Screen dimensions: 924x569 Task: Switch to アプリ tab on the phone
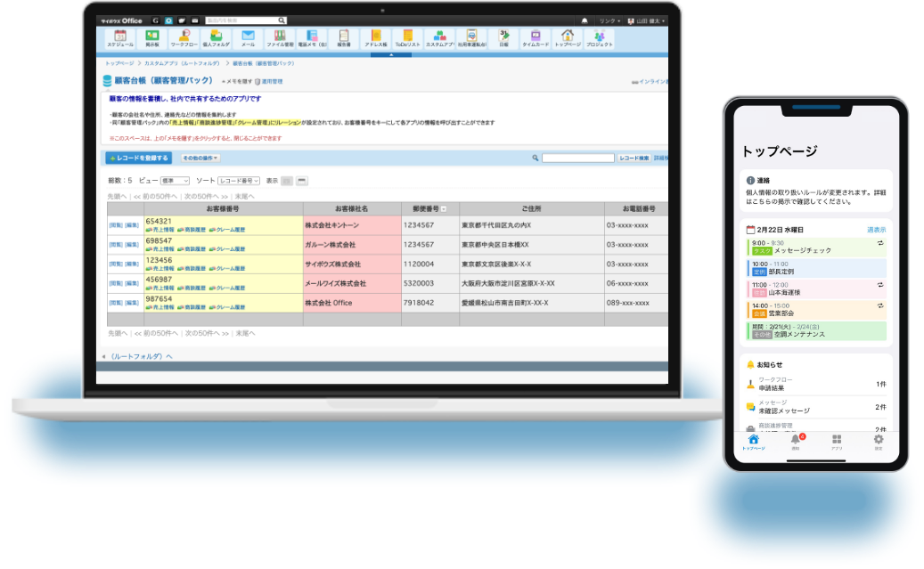point(837,443)
